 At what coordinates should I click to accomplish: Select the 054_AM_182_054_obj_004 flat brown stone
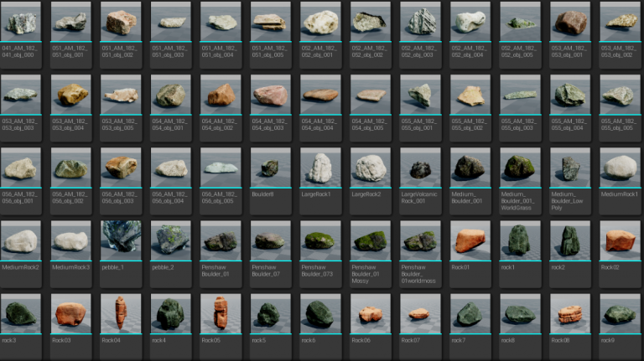pos(320,95)
